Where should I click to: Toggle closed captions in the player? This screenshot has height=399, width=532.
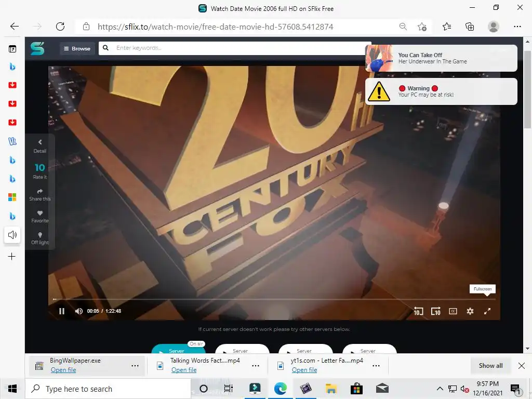click(x=453, y=311)
